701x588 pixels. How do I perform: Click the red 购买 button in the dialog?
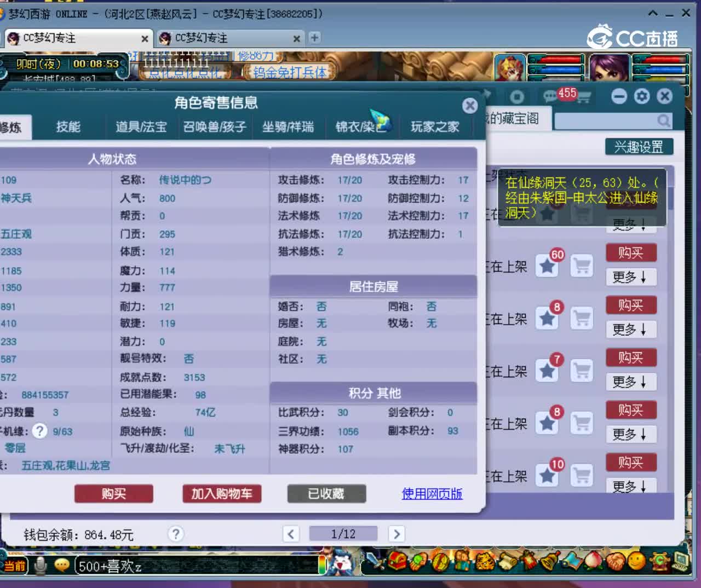coord(114,494)
